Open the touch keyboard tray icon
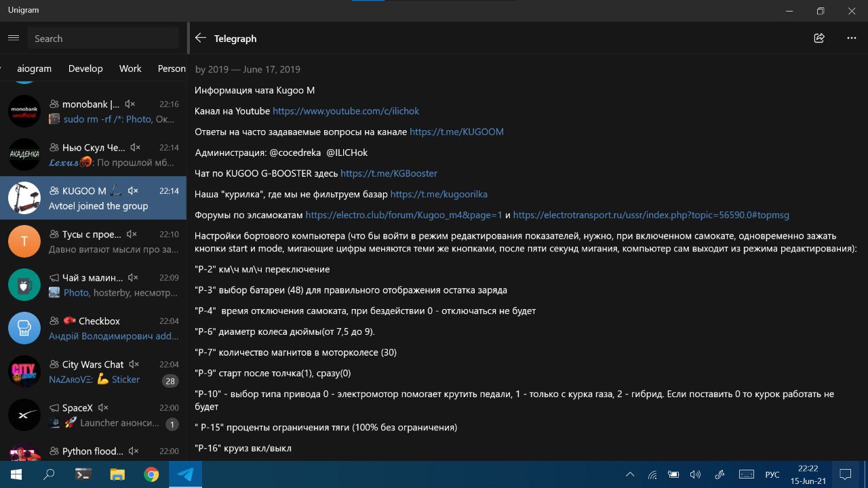Image resolution: width=868 pixels, height=488 pixels. pyautogui.click(x=746, y=474)
